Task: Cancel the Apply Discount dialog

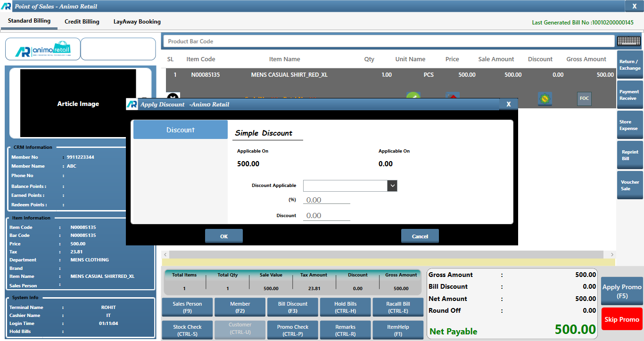Action: [420, 236]
